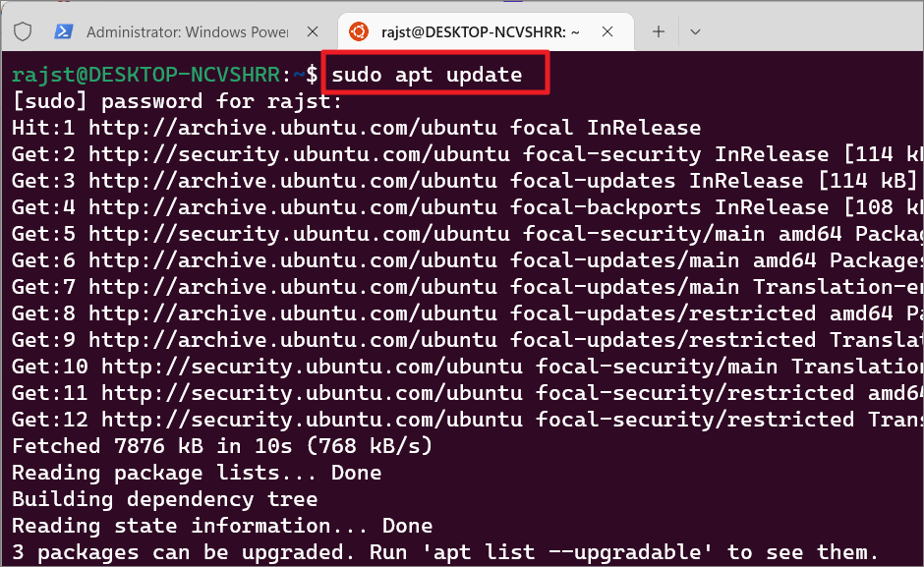The width and height of the screenshot is (924, 567).
Task: Click the 'Get:5' focal-security/main amd64 line
Action: (467, 234)
